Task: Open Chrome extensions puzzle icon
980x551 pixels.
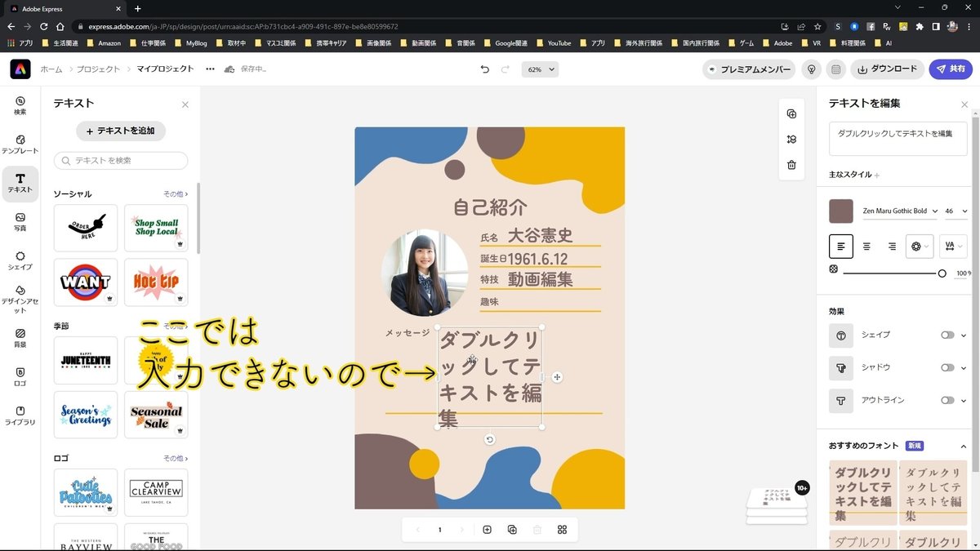Action: coord(920,26)
